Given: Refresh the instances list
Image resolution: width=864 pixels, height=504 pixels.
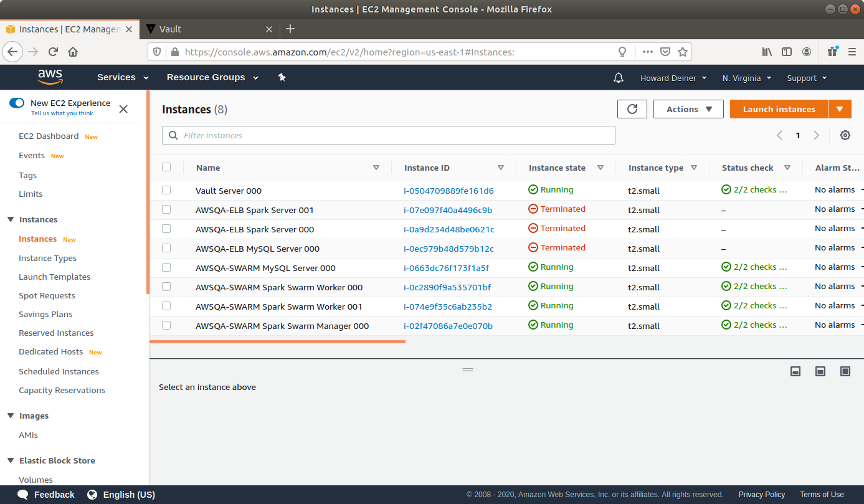Looking at the screenshot, I should [632, 109].
